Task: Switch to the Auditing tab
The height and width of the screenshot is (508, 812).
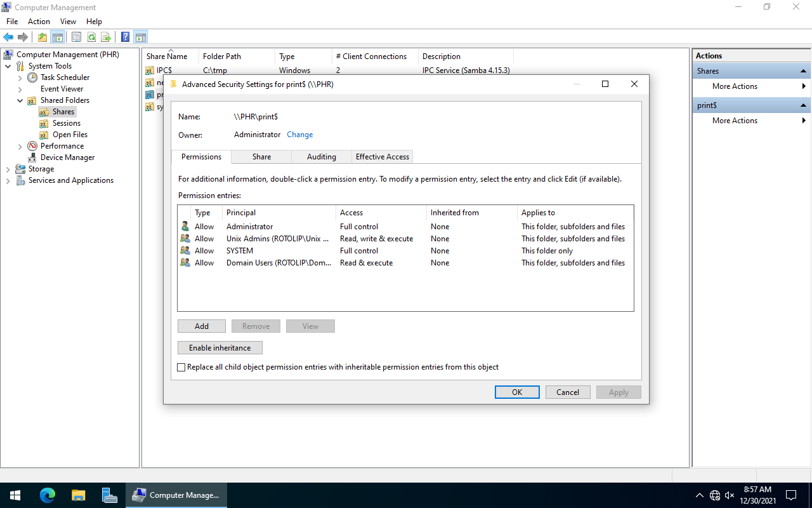Action: pyautogui.click(x=321, y=157)
